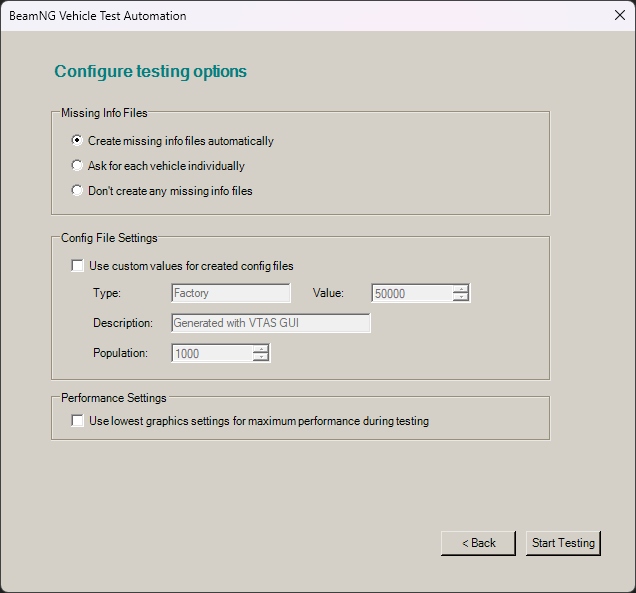Viewport: 636px width, 593px height.
Task: Click the Configure testing options heading
Action: [x=150, y=71]
